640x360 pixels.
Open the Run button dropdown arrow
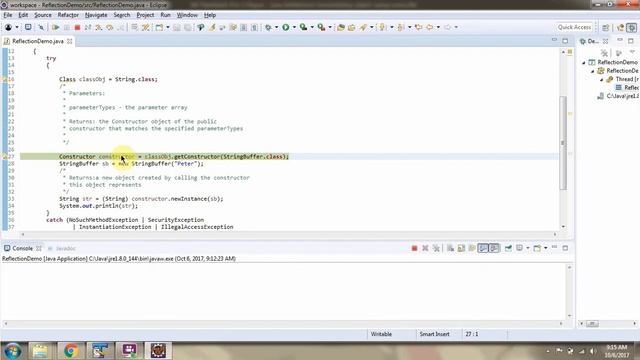click(x=294, y=27)
